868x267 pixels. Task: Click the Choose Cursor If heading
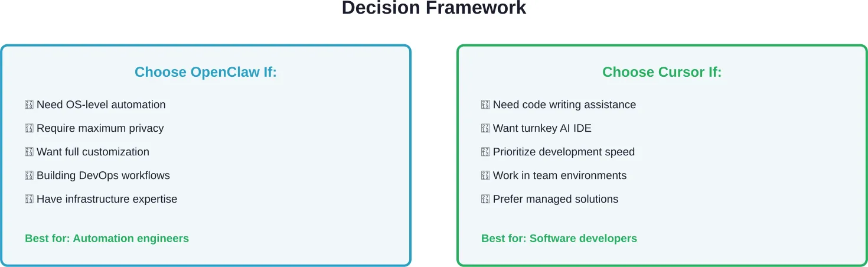662,72
